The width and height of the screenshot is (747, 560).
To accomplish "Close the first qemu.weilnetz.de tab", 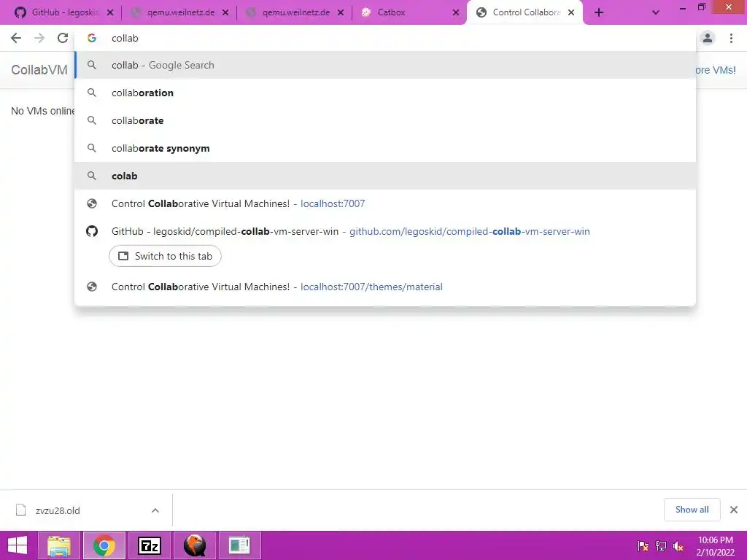I will (x=225, y=13).
